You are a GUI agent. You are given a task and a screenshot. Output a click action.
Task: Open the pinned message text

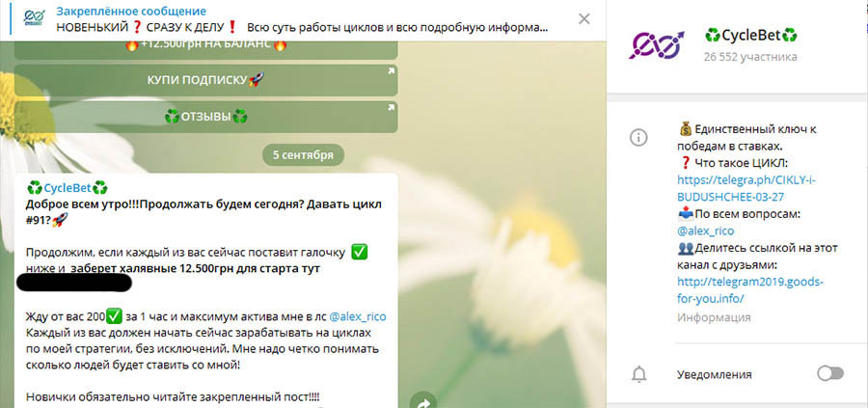coord(302,27)
